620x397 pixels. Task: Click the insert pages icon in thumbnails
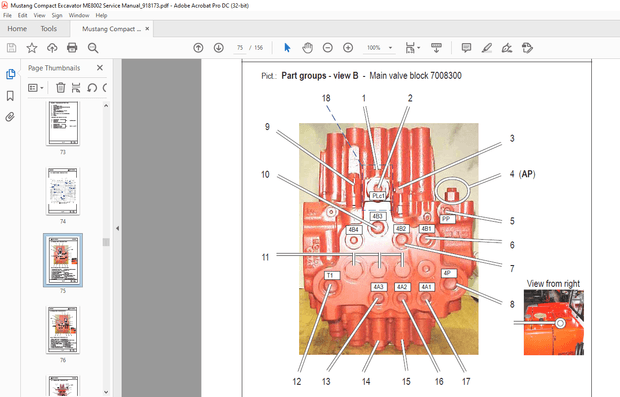point(76,87)
